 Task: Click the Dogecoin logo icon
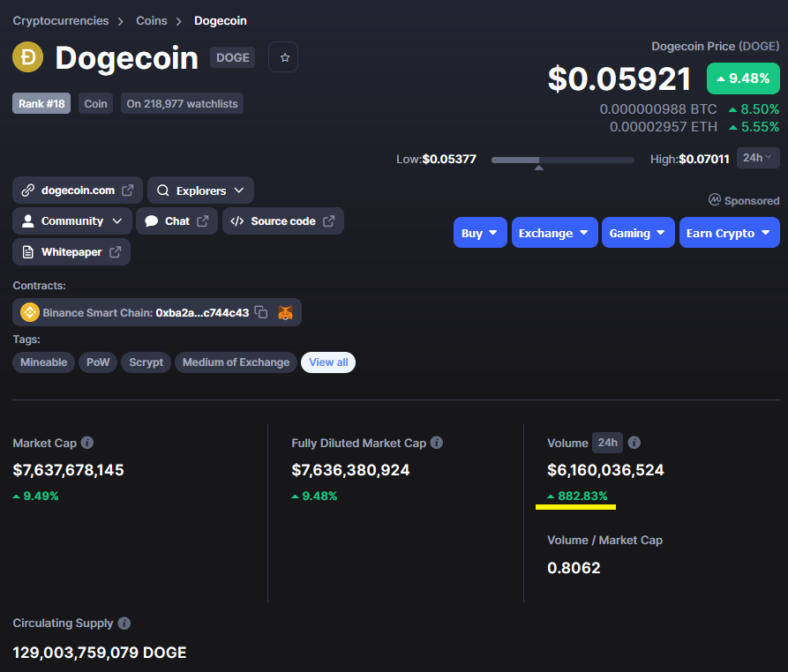[27, 56]
